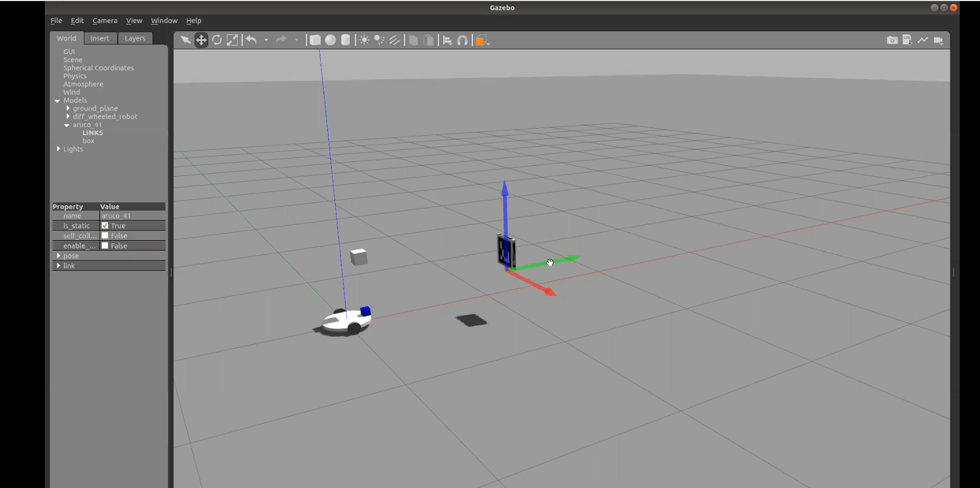Viewport: 980px width, 488px height.
Task: Open the plot window icon
Action: click(x=923, y=40)
